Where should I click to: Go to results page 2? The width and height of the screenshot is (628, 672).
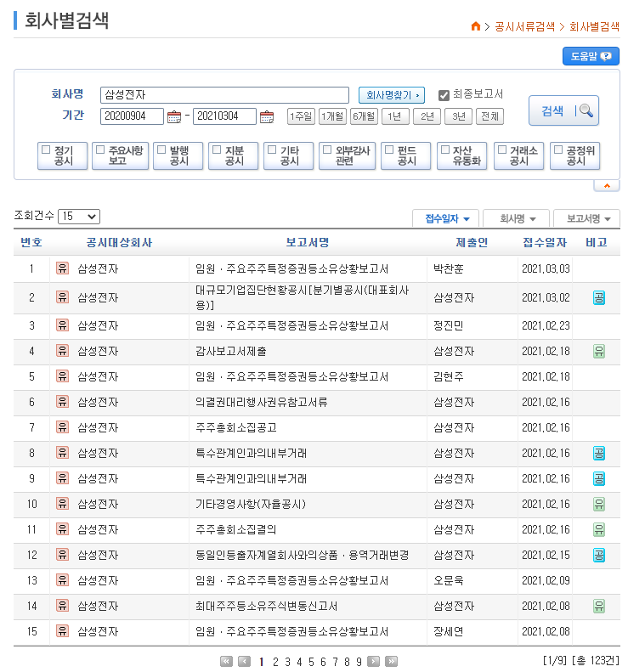tap(275, 662)
